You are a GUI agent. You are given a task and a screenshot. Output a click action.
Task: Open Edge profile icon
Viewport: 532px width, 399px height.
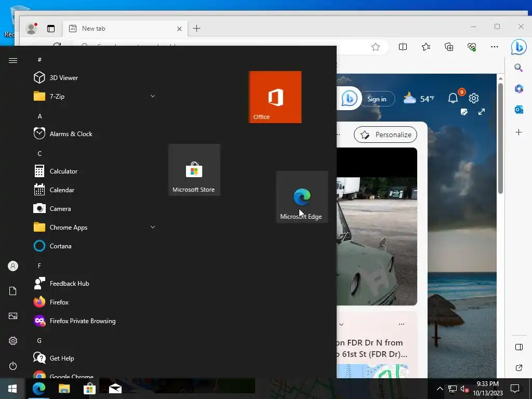32,29
